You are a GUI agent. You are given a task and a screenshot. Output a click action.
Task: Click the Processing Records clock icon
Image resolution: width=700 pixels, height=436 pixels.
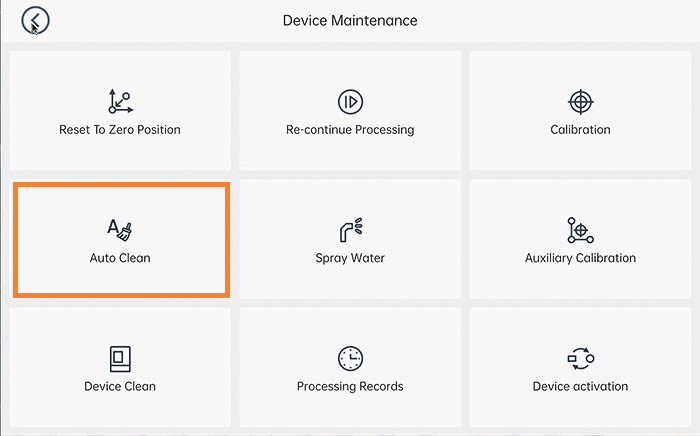tap(350, 358)
